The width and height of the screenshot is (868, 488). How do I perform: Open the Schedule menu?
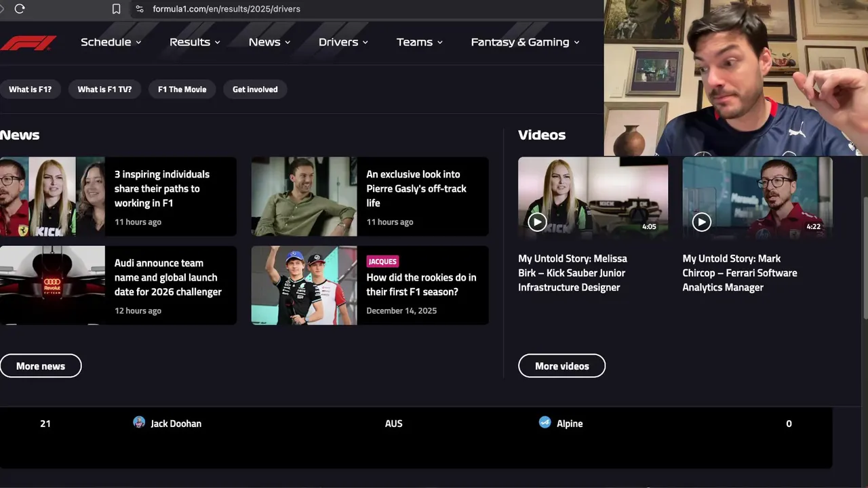coord(111,42)
